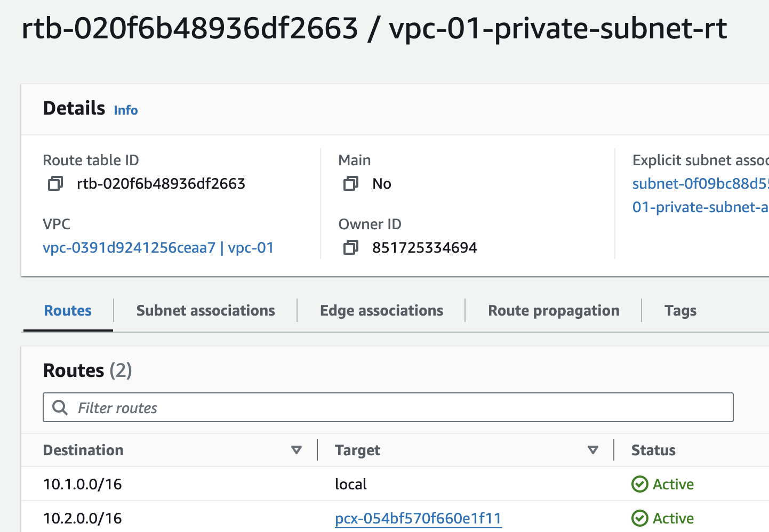Open the Tags tab
Viewport: 769px width, 532px height.
pyautogui.click(x=680, y=311)
